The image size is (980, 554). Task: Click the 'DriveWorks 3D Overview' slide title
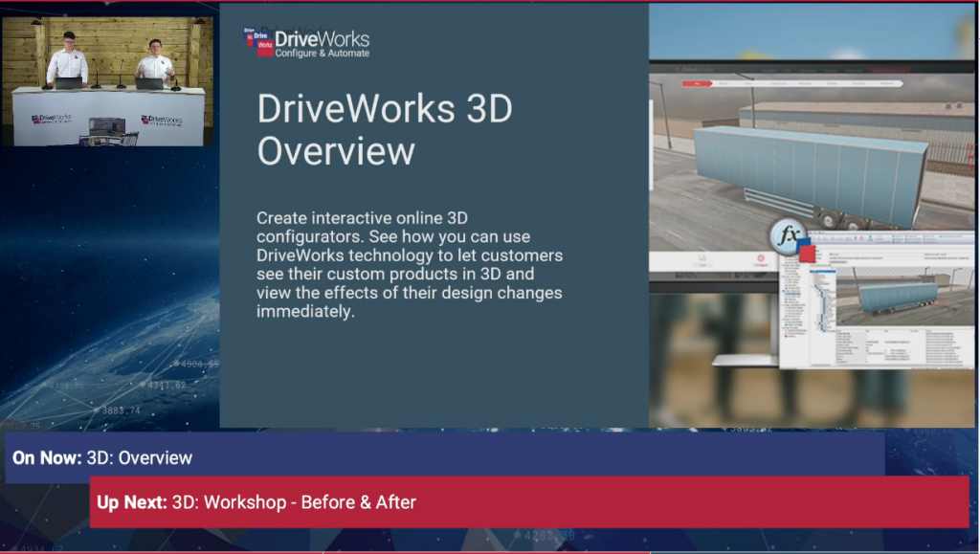pyautogui.click(x=385, y=129)
